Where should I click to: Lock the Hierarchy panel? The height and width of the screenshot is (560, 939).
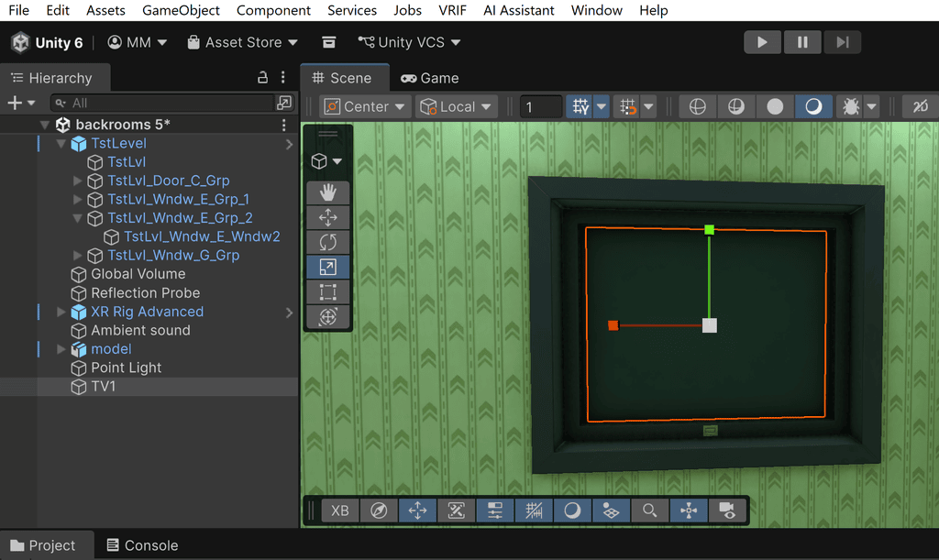(262, 78)
